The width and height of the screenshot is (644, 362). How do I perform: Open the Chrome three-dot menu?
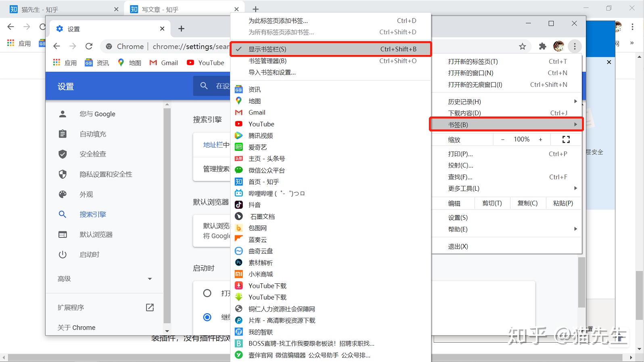click(x=575, y=46)
